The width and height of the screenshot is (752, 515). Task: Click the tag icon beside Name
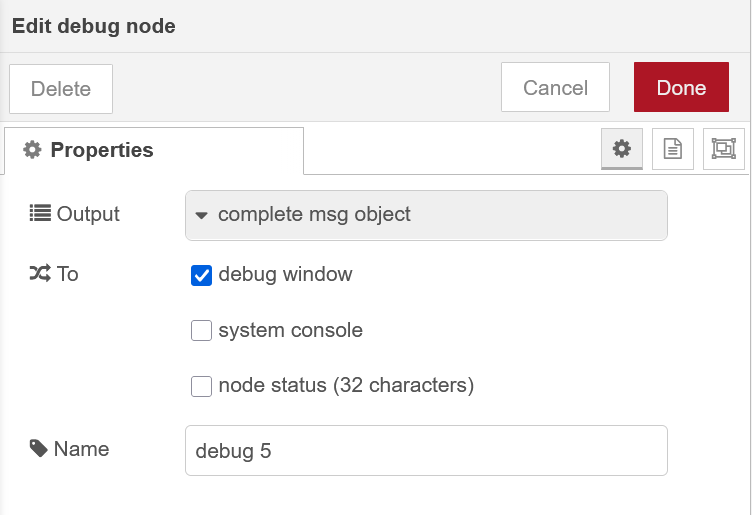(x=39, y=449)
